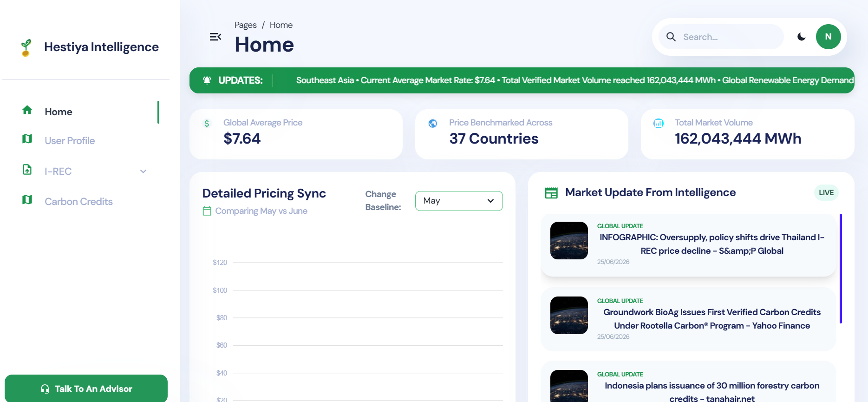Screen dimensions: 868x402
Task: Click the thumbnail of the Thailand I-REC article
Action: coord(569,241)
